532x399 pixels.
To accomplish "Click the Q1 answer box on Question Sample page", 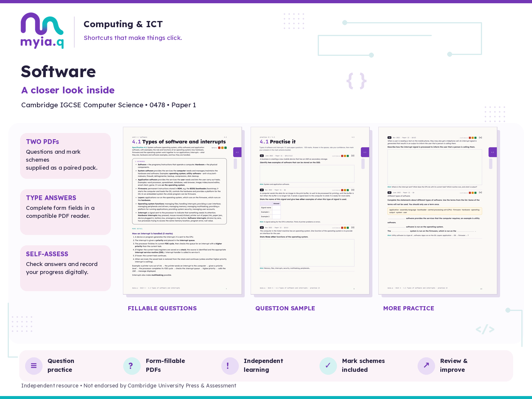I will point(307,173).
